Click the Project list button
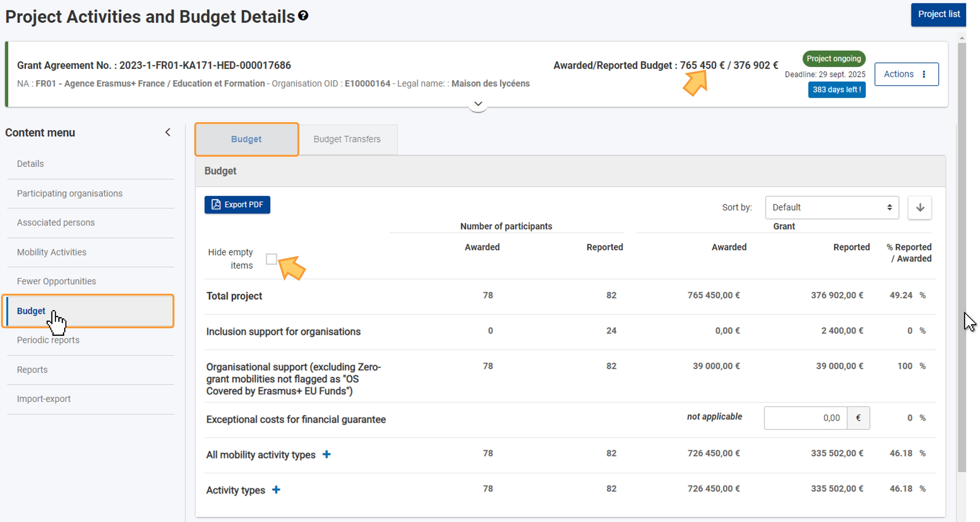This screenshot has width=980, height=522. (x=938, y=14)
